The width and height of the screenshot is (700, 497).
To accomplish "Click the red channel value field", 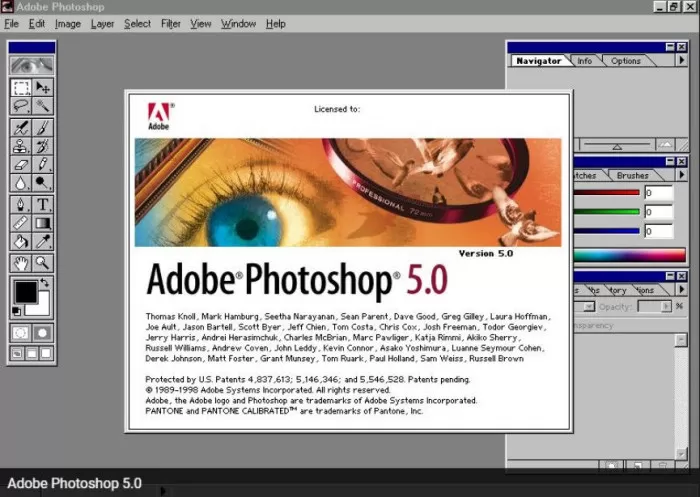I will (x=659, y=193).
